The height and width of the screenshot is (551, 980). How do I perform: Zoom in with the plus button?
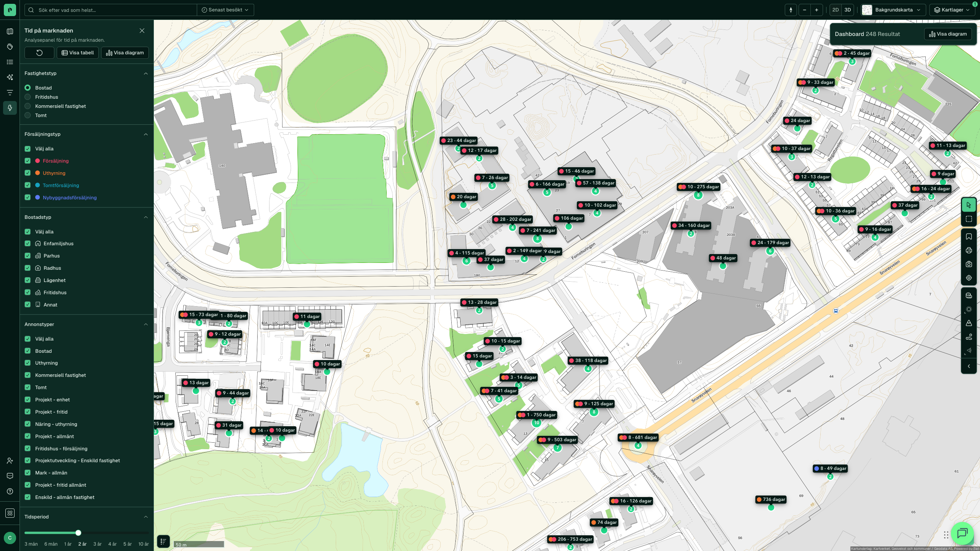click(x=817, y=10)
